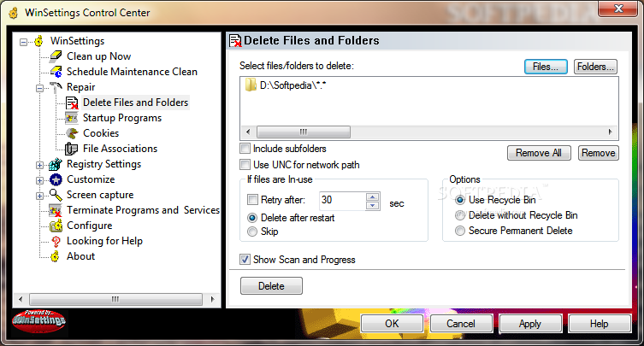644x346 pixels.
Task: Click the Terminate Programs and Services icon
Action: point(55,210)
